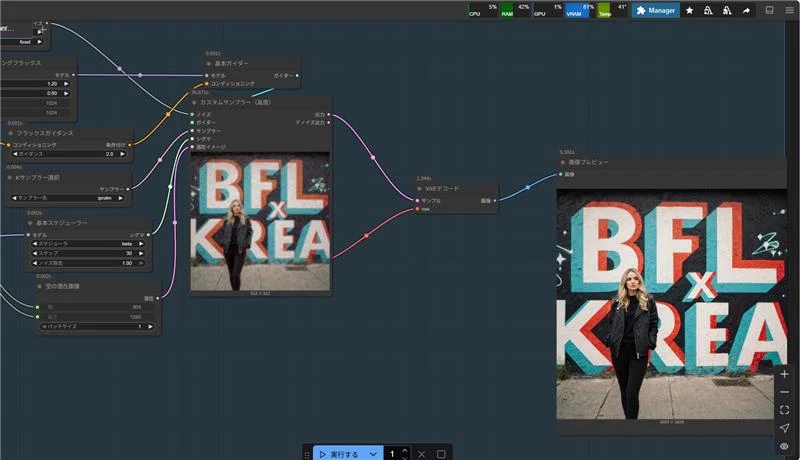The width and height of the screenshot is (800, 460).
Task: Click the 条件付け output port of flux guidance
Action: [x=130, y=145]
